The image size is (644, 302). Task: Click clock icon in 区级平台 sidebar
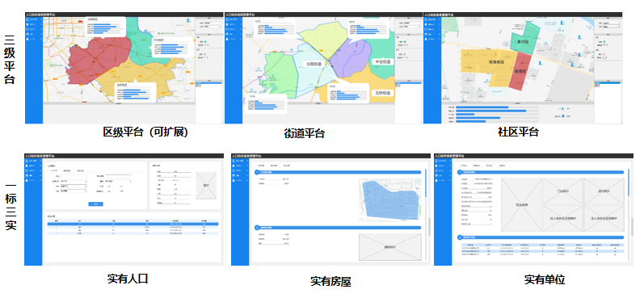point(27,29)
